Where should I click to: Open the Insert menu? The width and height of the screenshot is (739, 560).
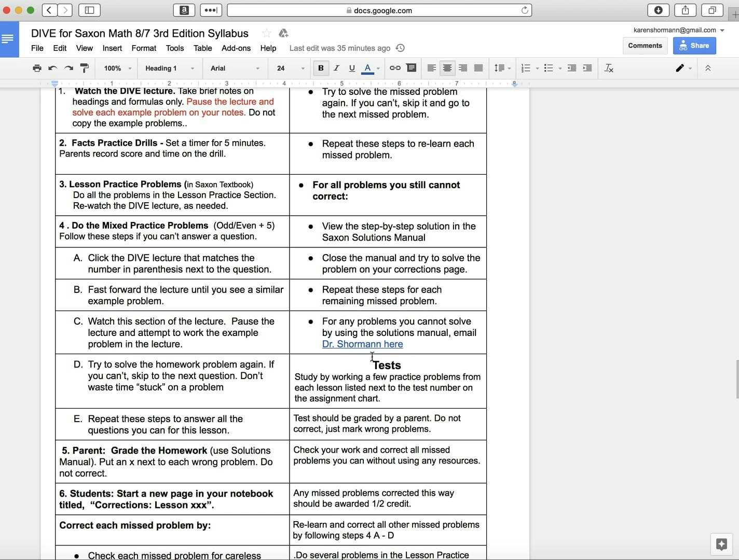pyautogui.click(x=112, y=48)
